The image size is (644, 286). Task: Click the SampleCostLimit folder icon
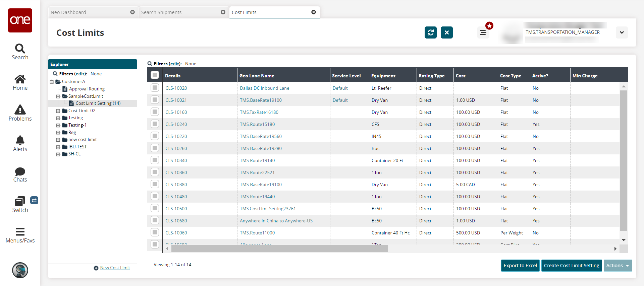pyautogui.click(x=65, y=96)
